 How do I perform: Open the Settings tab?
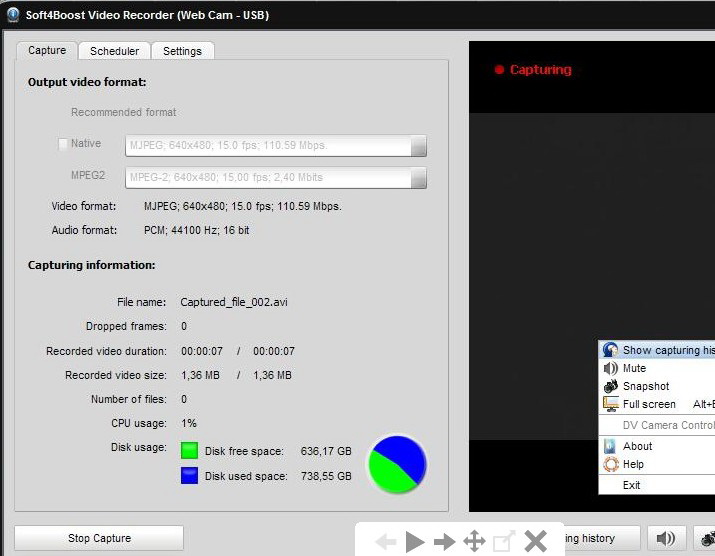[182, 51]
